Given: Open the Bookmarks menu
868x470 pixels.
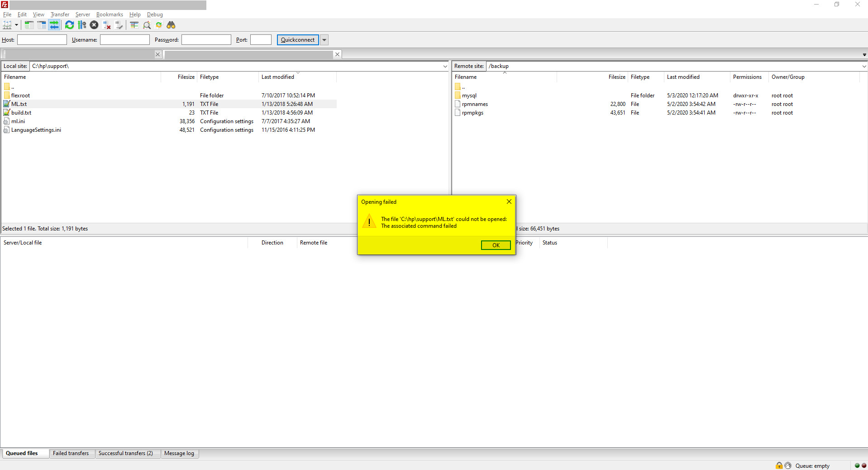Looking at the screenshot, I should pyautogui.click(x=110, y=14).
